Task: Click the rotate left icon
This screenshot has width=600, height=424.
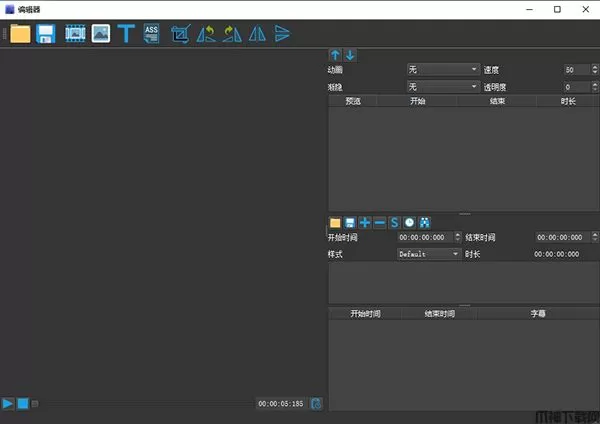Action: [206, 34]
